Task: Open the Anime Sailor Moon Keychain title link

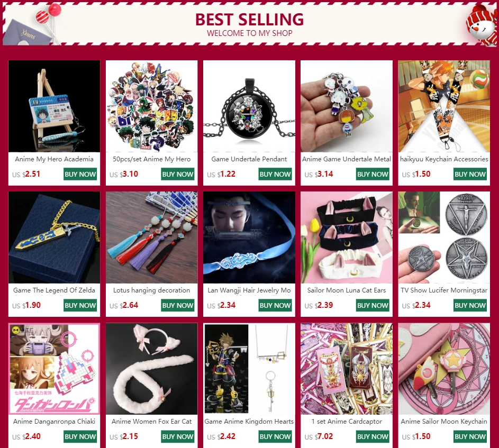Action: click(x=444, y=421)
